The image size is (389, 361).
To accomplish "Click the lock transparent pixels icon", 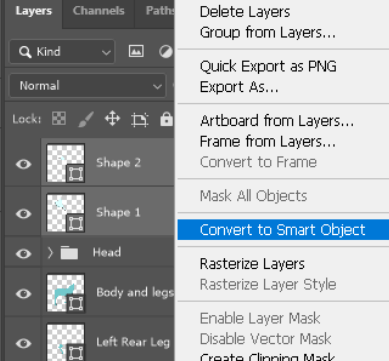I will pyautogui.click(x=59, y=119).
